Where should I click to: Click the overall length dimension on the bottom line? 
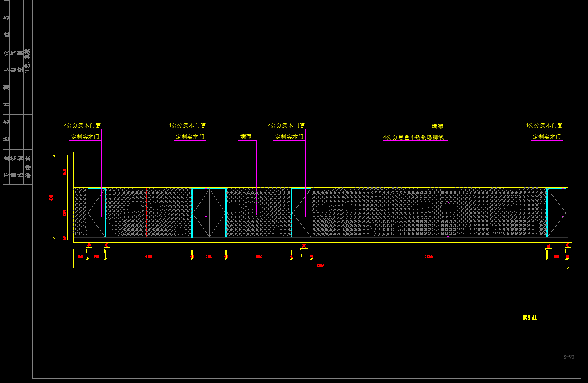pos(320,265)
